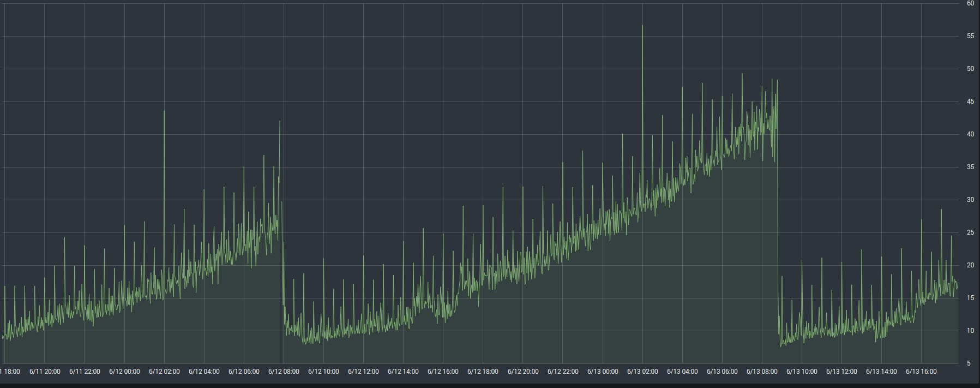Click the 6/12 16:00 time label
This screenshot has width=980, height=388.
tap(443, 372)
